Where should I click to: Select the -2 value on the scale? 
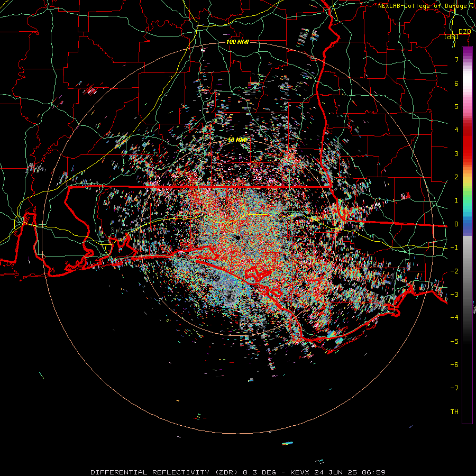click(x=454, y=271)
